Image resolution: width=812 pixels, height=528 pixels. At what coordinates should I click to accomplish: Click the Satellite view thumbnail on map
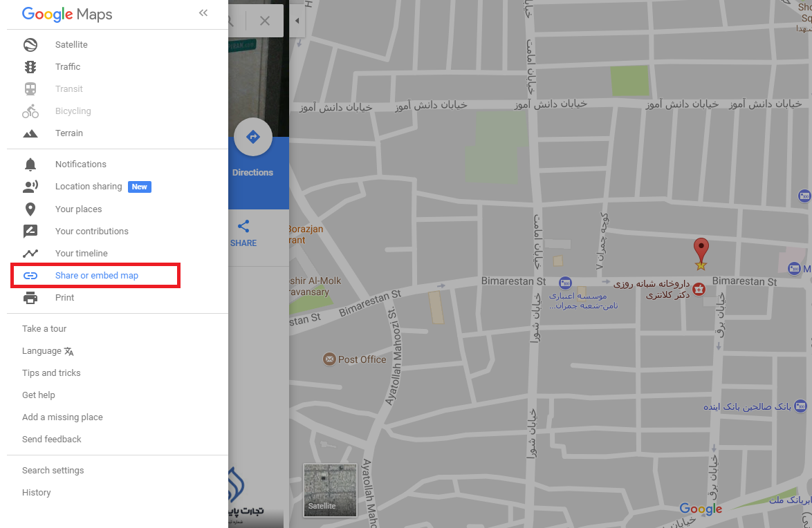point(330,490)
